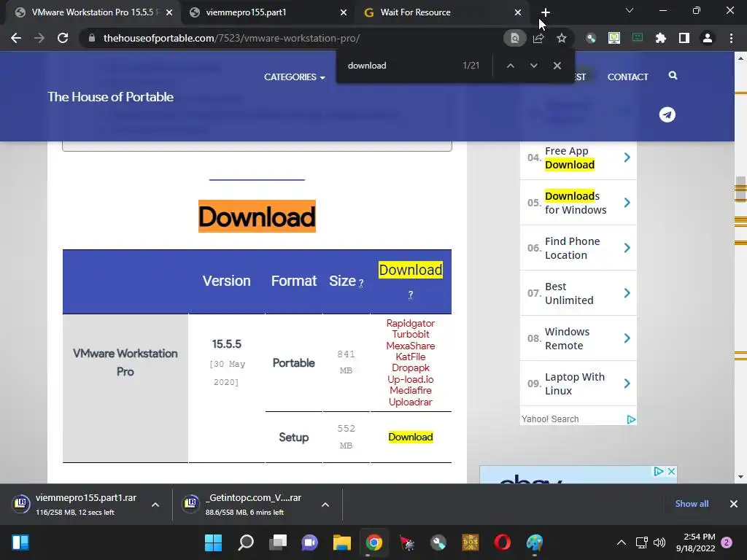
Task: Click chevron next to Free App Download
Action: (x=627, y=157)
